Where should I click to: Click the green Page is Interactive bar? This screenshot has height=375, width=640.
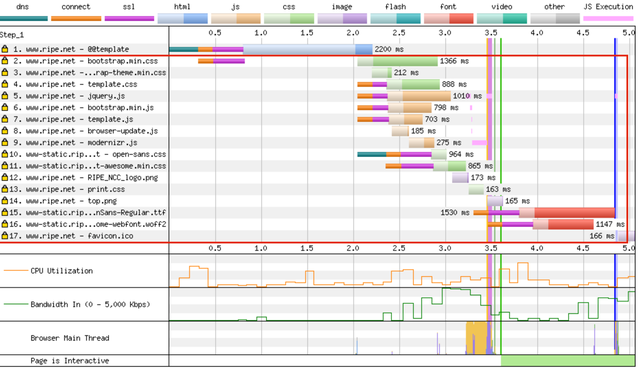coord(568,361)
